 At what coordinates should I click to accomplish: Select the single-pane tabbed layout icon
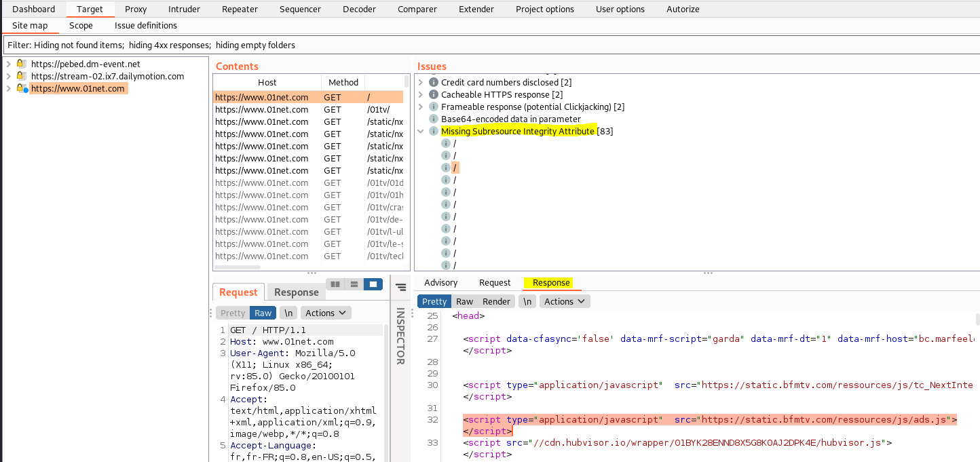tap(373, 284)
